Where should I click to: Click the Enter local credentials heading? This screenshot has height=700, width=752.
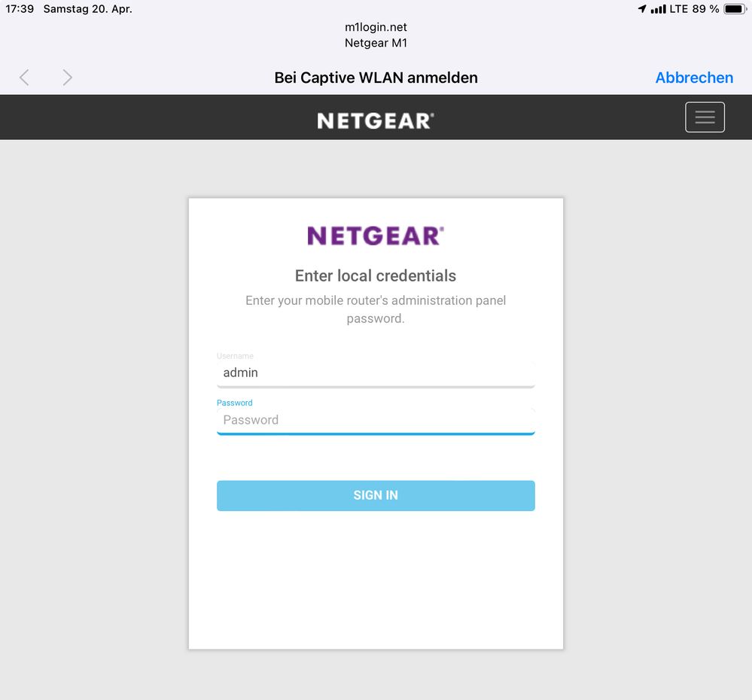coord(376,275)
